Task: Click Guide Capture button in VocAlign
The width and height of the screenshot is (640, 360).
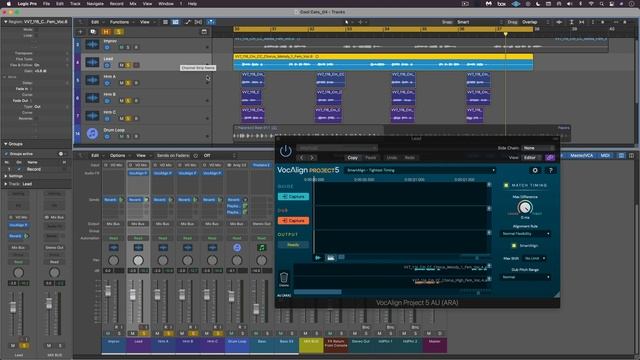Action: click(293, 197)
